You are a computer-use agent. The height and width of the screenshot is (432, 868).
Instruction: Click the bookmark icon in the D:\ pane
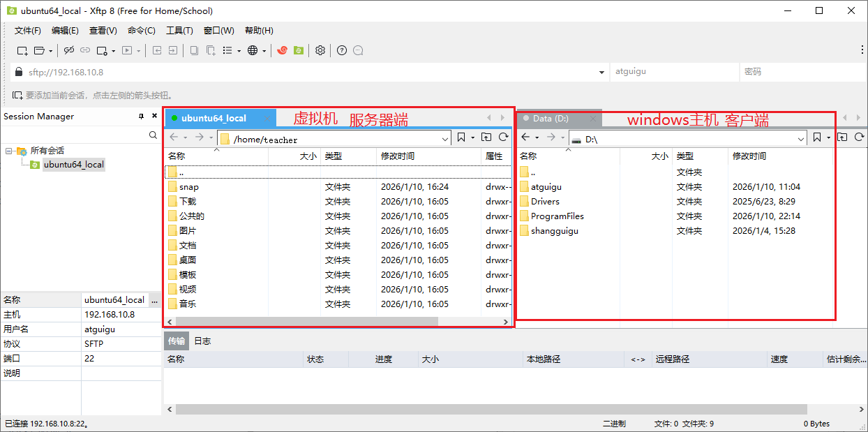tap(817, 138)
